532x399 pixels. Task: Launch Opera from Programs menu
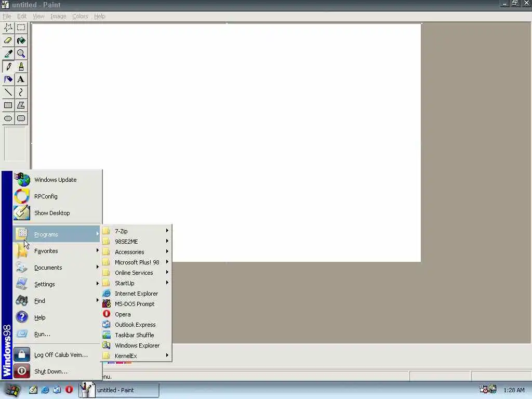pos(137,314)
